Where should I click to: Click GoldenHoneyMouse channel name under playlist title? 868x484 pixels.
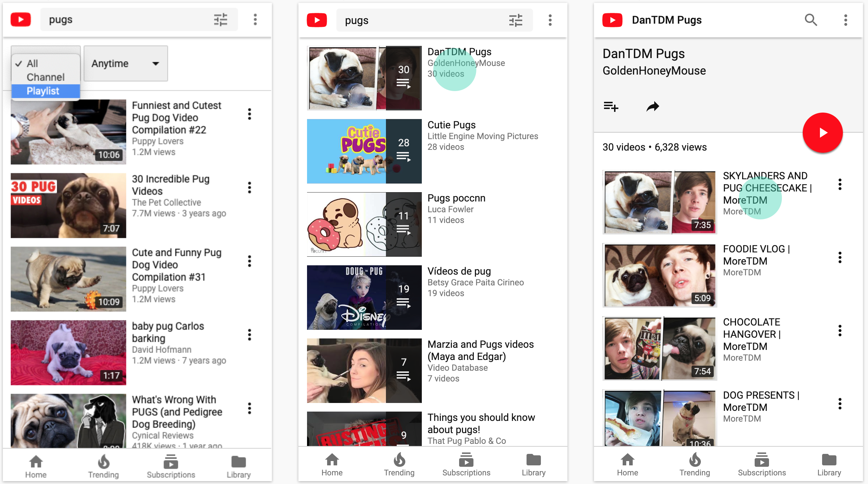point(654,71)
